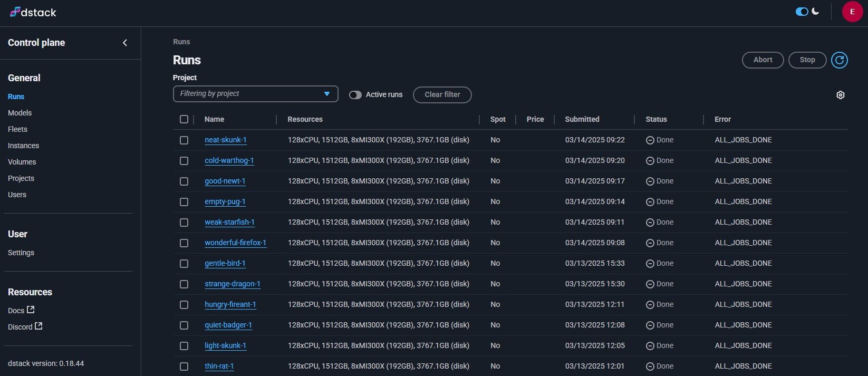This screenshot has width=868, height=376.
Task: Open the strange-dragon-1 run link
Action: [233, 284]
